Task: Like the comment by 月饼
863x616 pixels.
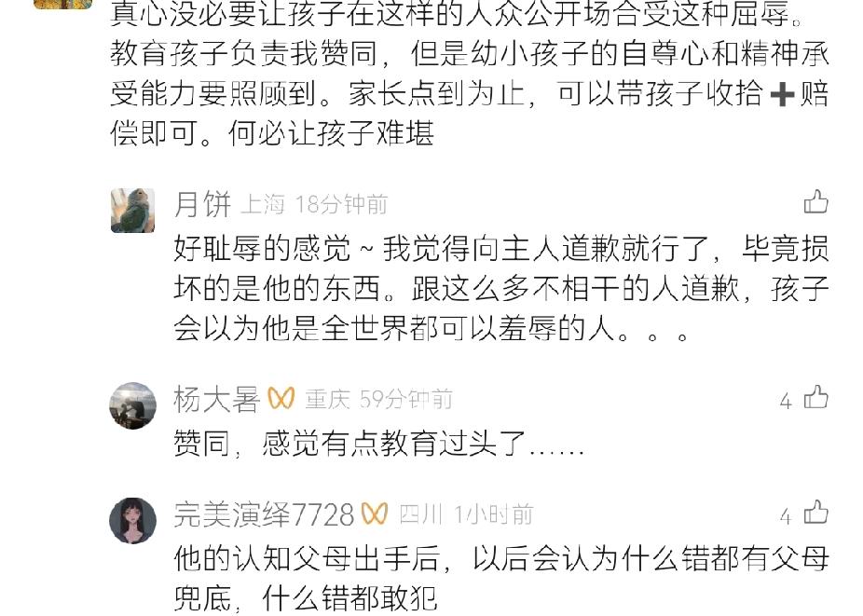Action: point(815,201)
